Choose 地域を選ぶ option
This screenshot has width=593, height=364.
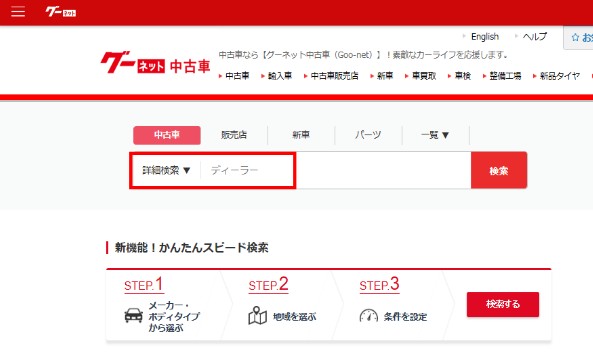click(295, 317)
